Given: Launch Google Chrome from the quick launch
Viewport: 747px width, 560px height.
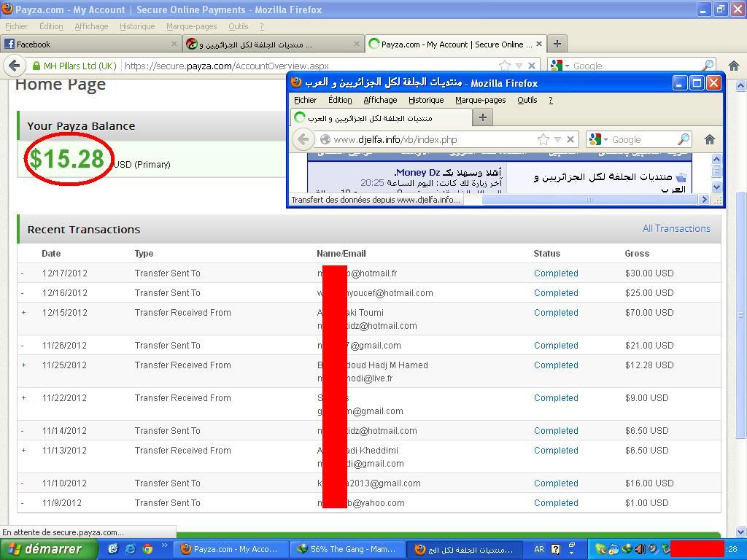Looking at the screenshot, I should pyautogui.click(x=147, y=549).
